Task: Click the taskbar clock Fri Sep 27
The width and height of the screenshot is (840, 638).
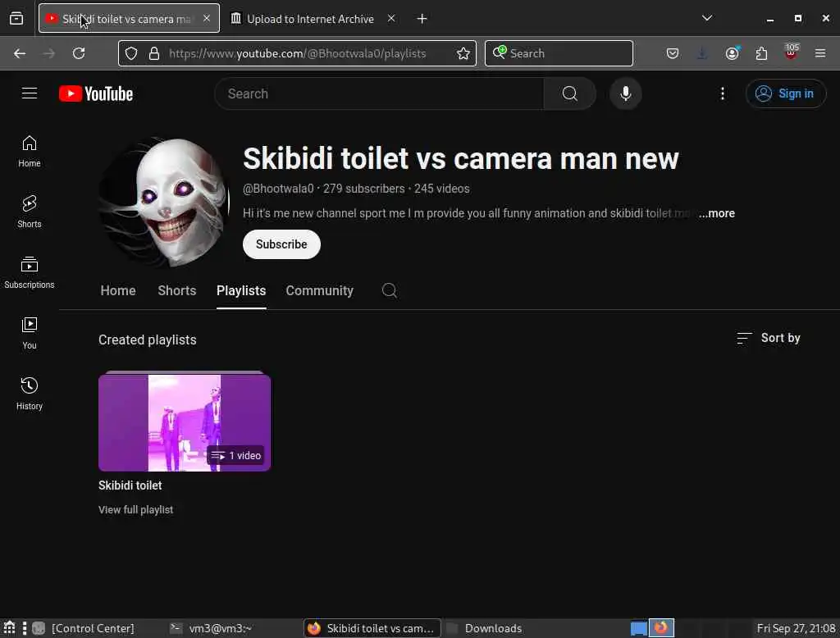Action: (796, 628)
